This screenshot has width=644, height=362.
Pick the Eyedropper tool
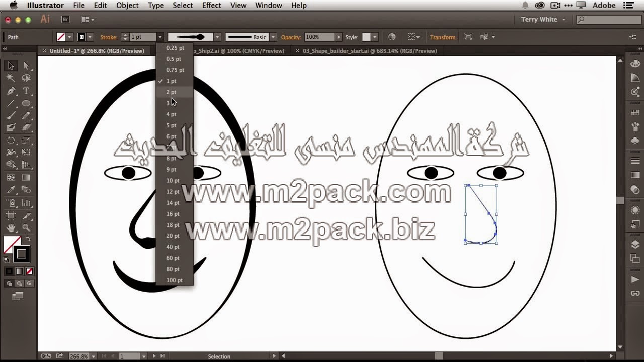point(11,190)
